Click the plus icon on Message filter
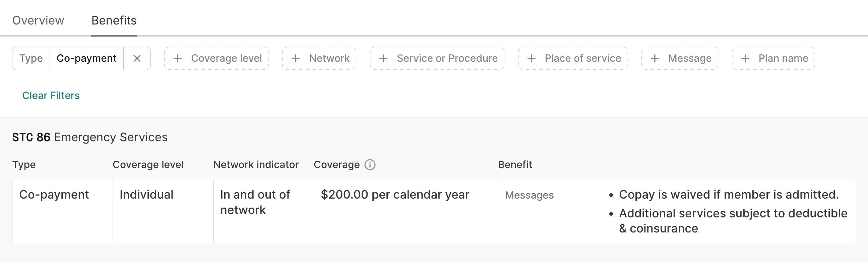Image resolution: width=868 pixels, height=263 pixels. pyautogui.click(x=655, y=58)
